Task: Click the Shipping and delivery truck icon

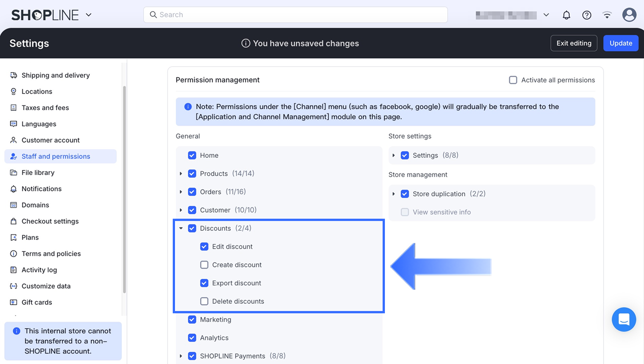Action: 14,75
